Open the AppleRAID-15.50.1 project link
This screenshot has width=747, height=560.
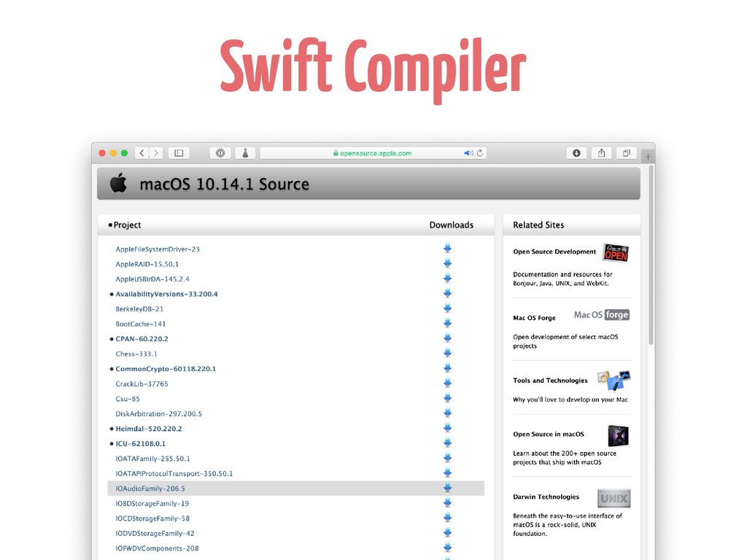click(x=147, y=264)
